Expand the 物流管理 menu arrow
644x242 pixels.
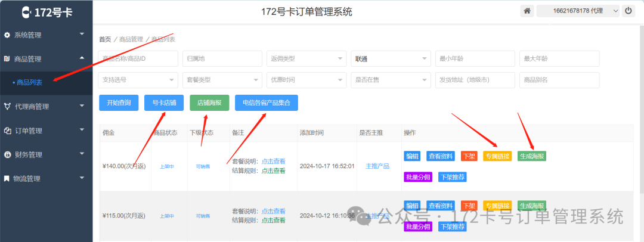(82, 177)
